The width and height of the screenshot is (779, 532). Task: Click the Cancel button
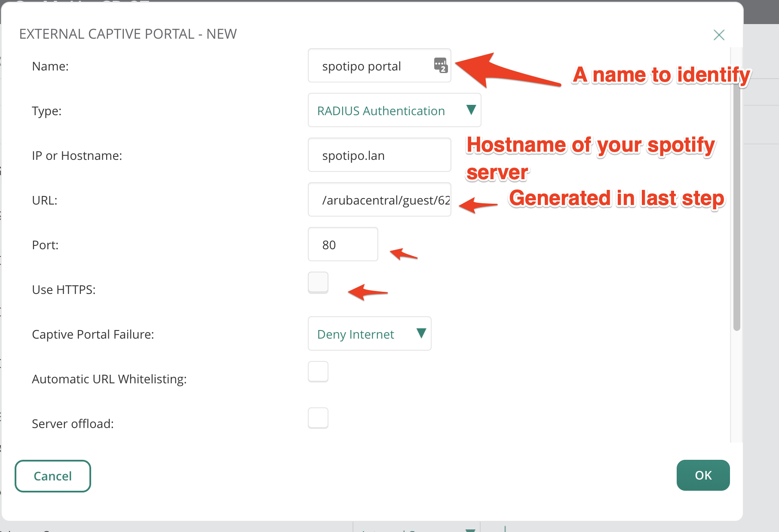[x=53, y=476]
